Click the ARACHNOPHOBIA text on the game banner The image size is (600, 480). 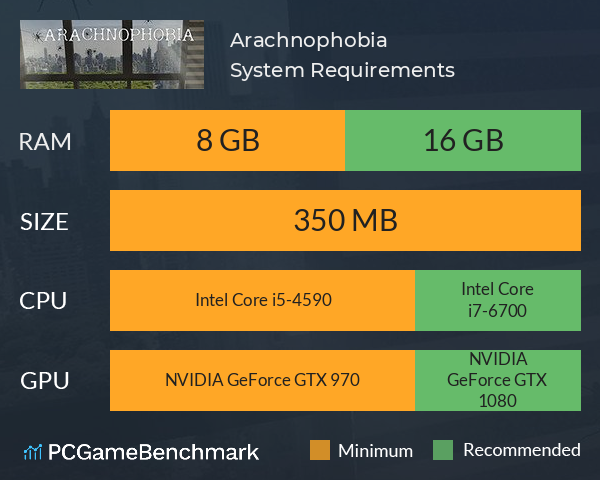(119, 35)
